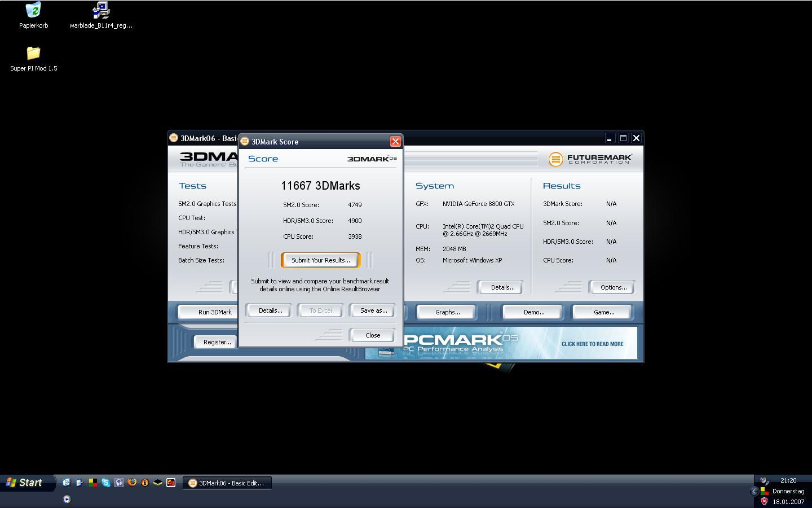Select the 3DMark06 taskbar button
Screen dimensions: 812x508
(227, 483)
